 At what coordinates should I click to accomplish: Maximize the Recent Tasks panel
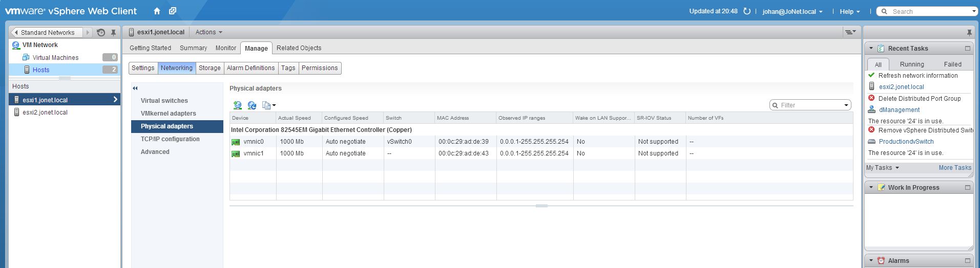pyautogui.click(x=968, y=48)
